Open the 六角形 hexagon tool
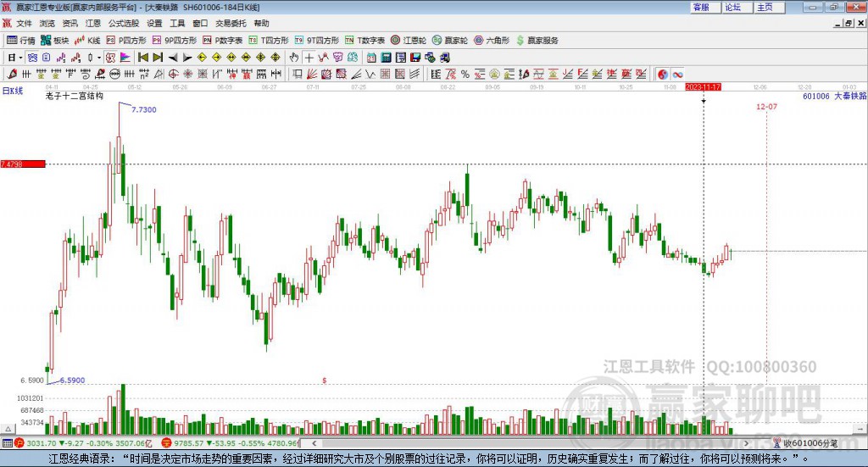This screenshot has width=868, height=467. click(x=492, y=41)
